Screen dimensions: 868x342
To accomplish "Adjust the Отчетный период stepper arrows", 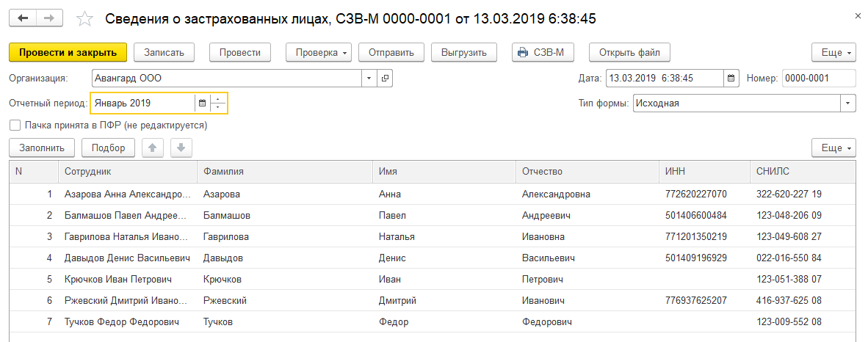I will [x=219, y=103].
